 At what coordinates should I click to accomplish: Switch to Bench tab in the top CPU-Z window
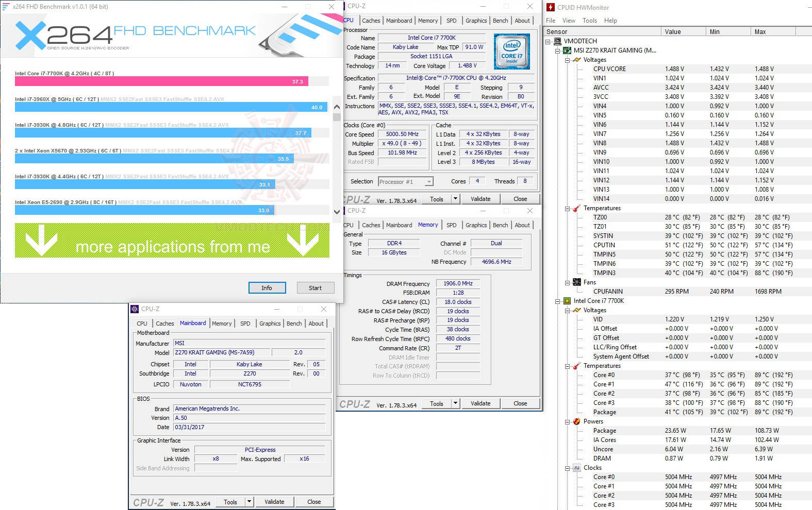(500, 21)
